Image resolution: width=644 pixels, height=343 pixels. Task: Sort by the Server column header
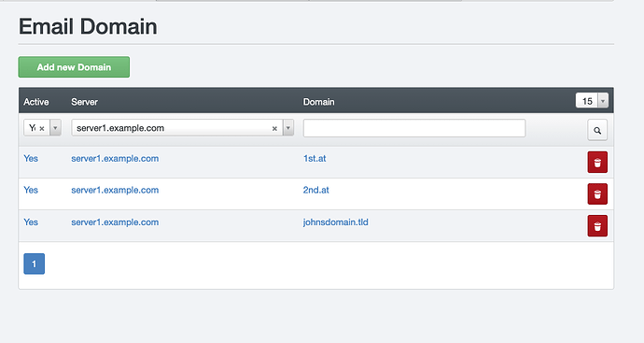pyautogui.click(x=84, y=102)
